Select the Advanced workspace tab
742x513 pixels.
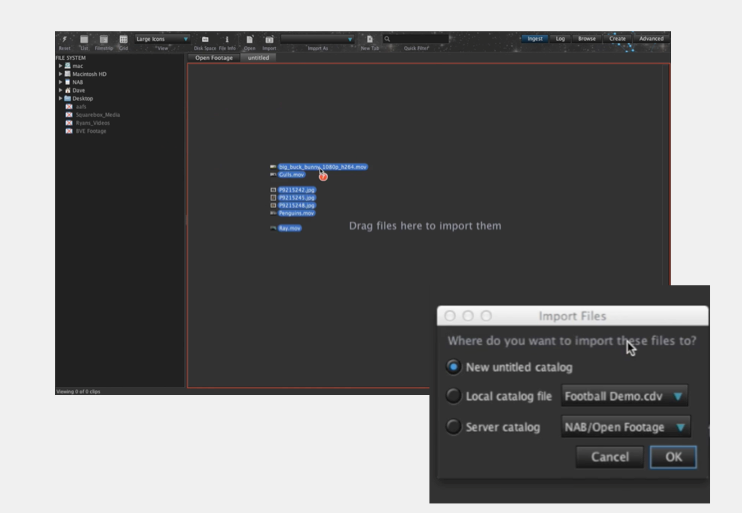pyautogui.click(x=651, y=39)
